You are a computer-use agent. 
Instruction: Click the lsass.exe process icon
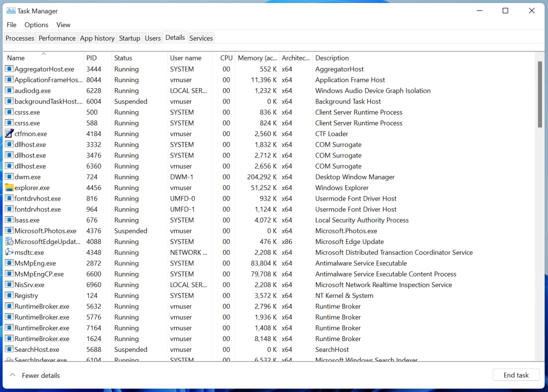9,220
